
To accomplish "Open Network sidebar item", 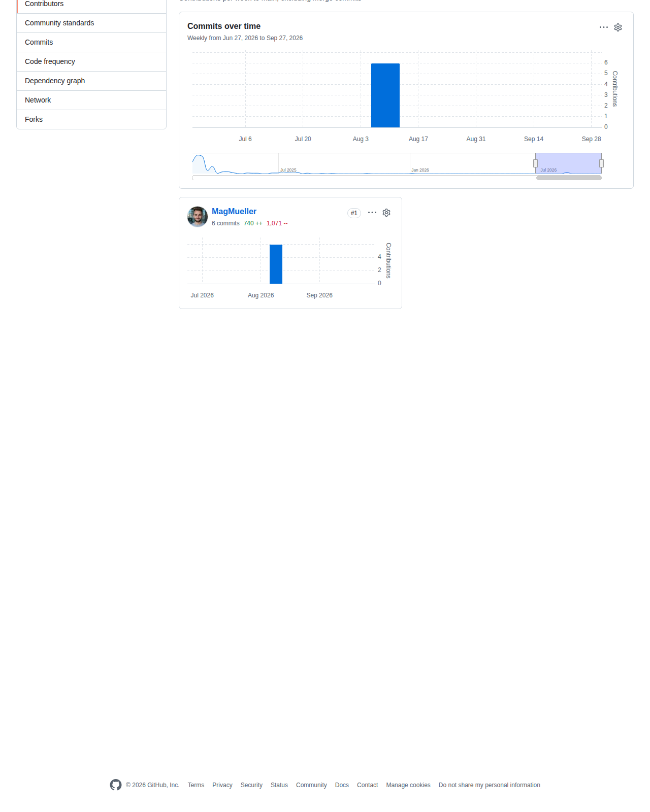I will click(x=91, y=100).
